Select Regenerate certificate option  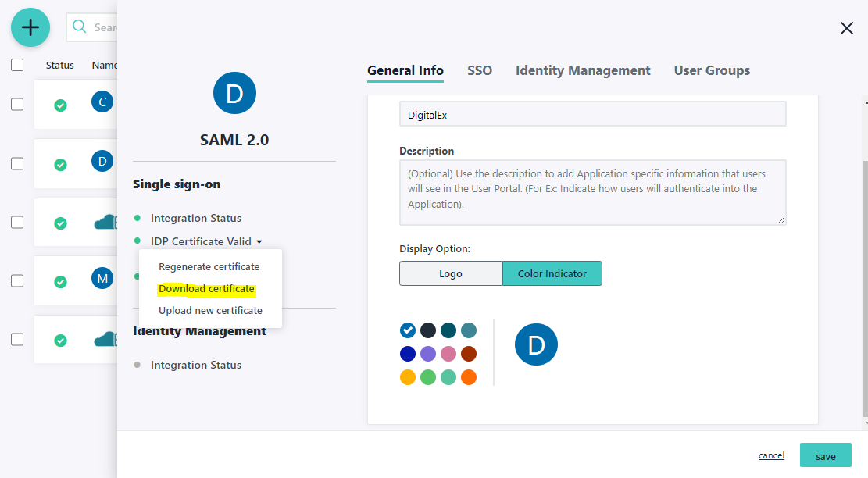coord(209,267)
